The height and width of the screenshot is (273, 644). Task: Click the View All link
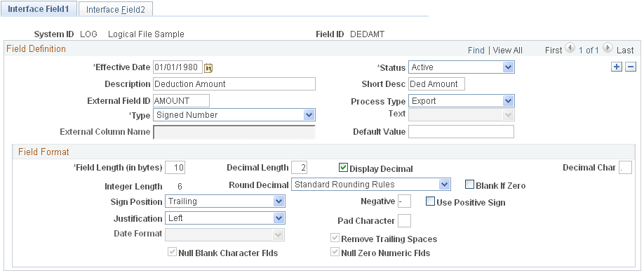[508, 50]
